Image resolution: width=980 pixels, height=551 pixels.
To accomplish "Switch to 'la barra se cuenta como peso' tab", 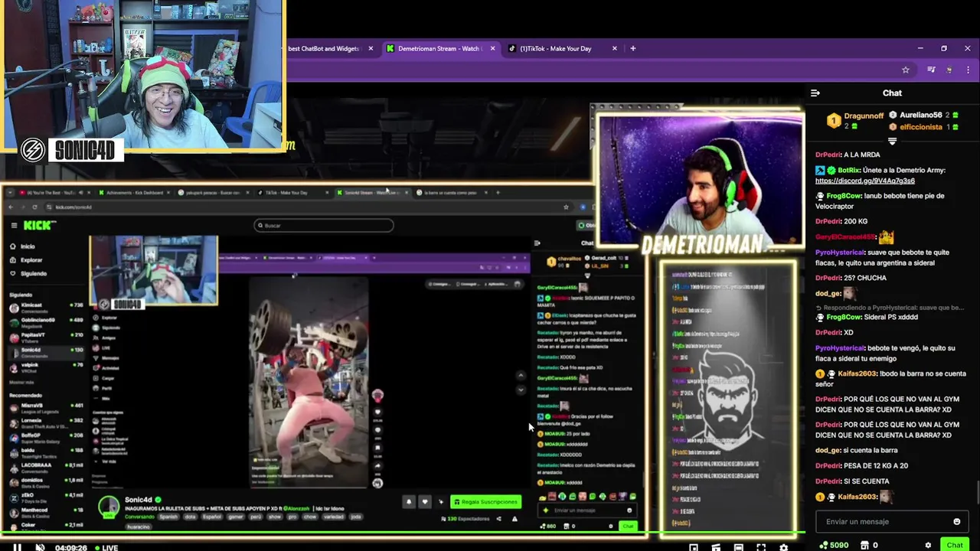I will point(452,193).
